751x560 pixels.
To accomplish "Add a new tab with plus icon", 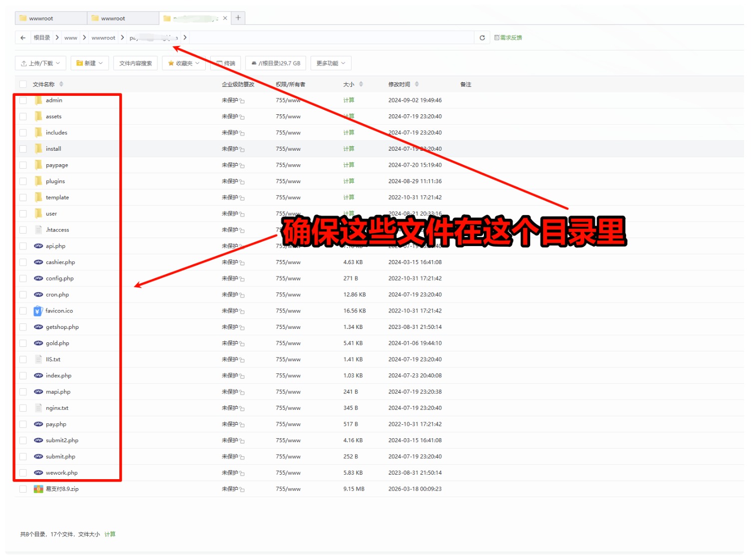I will tap(238, 18).
